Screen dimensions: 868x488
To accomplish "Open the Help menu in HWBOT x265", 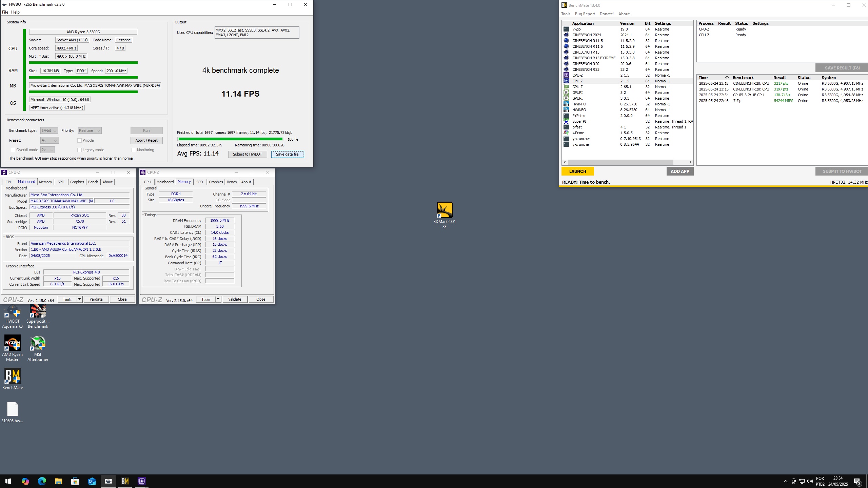I will [x=15, y=12].
